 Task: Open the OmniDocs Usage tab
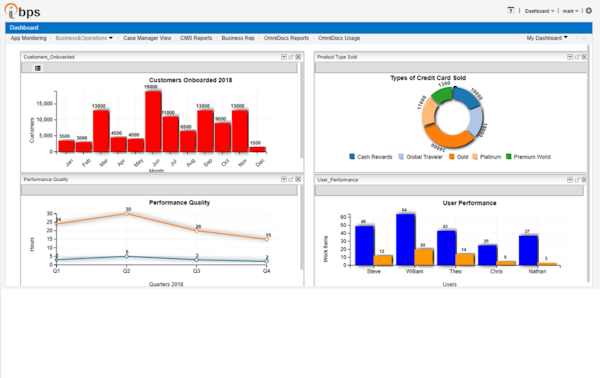click(339, 38)
